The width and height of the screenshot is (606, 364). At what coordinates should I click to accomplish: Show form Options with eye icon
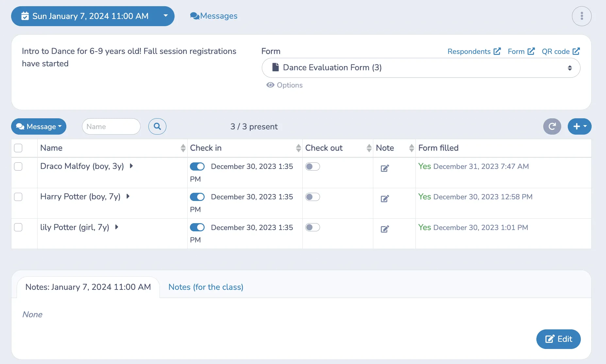284,85
